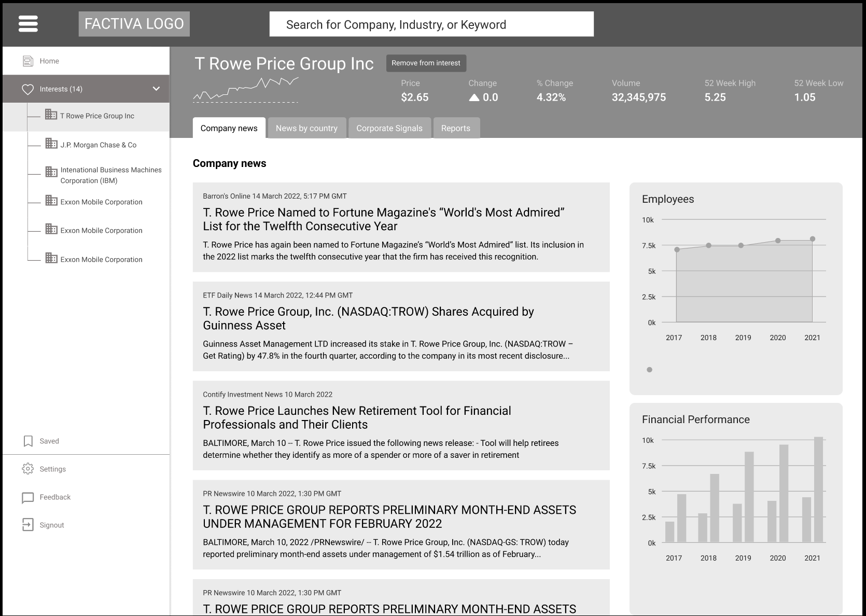Click the Settings gear icon
866x616 pixels.
pyautogui.click(x=28, y=469)
